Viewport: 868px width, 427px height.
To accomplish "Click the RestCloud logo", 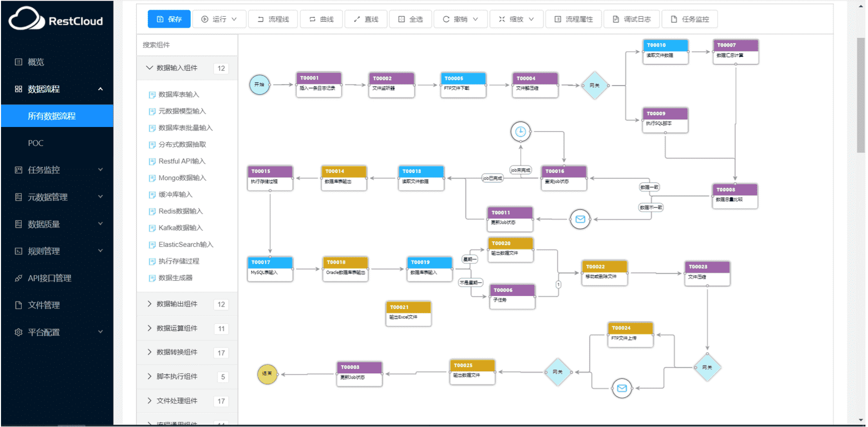I will 56,19.
